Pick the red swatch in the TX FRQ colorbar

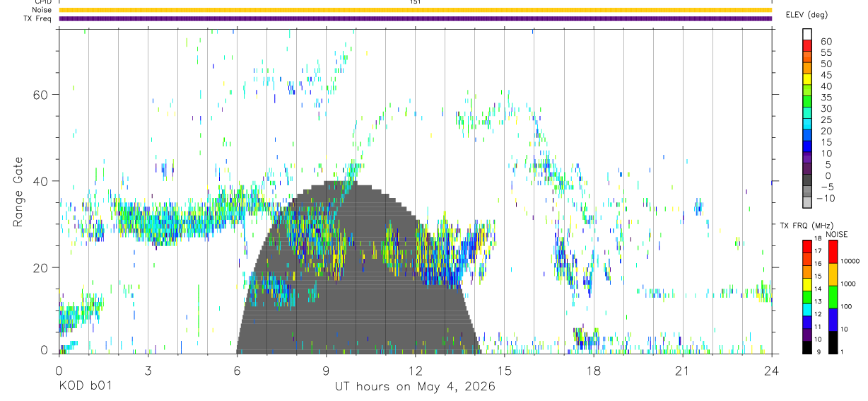coord(807,246)
